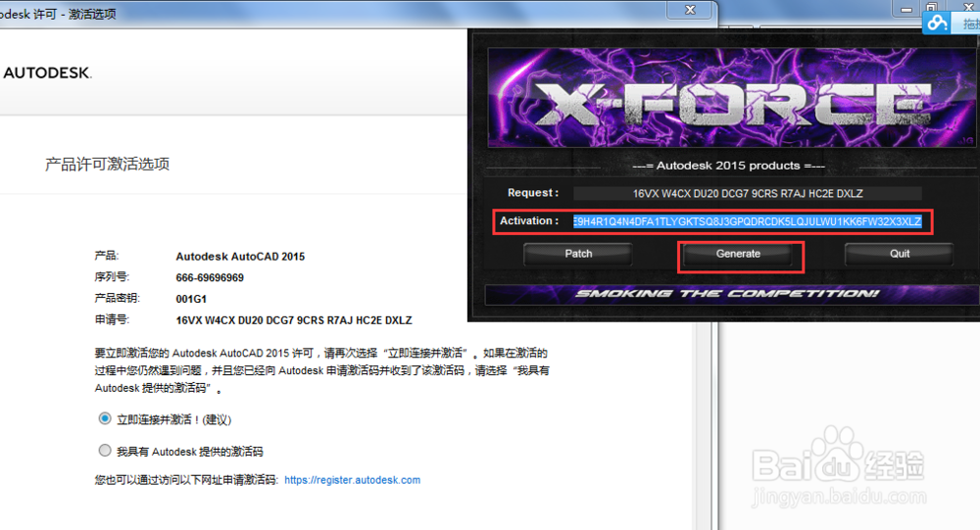Open the register.autodesk.com link

coord(353,480)
